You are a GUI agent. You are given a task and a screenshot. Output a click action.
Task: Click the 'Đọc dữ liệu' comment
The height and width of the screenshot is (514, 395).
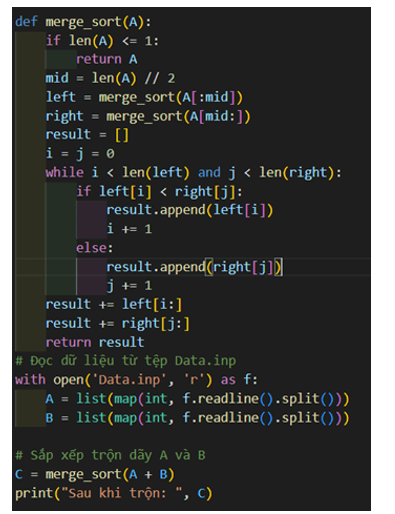126,361
